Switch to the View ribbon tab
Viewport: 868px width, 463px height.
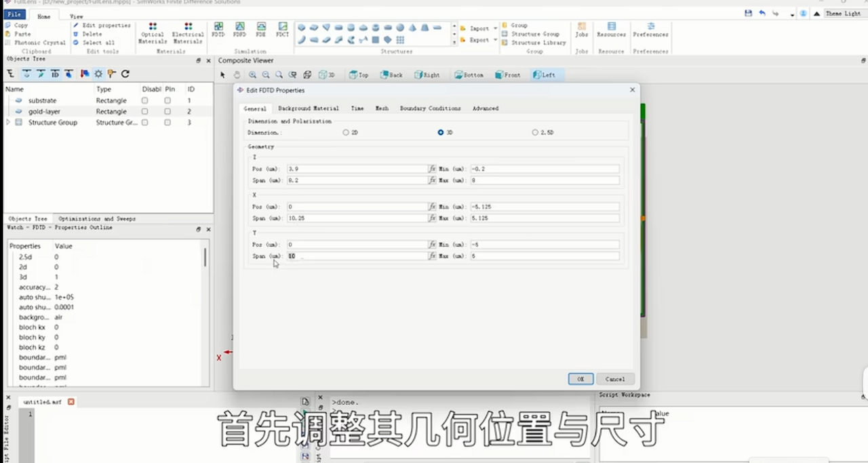pos(77,16)
